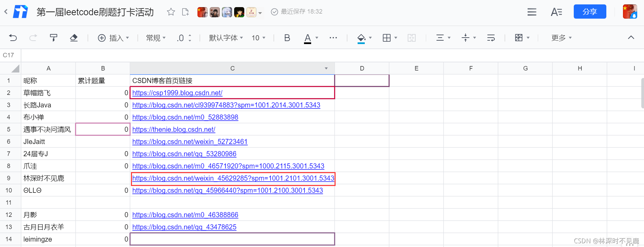Click the merge cells icon
This screenshot has height=247, width=644.
tap(412, 38)
